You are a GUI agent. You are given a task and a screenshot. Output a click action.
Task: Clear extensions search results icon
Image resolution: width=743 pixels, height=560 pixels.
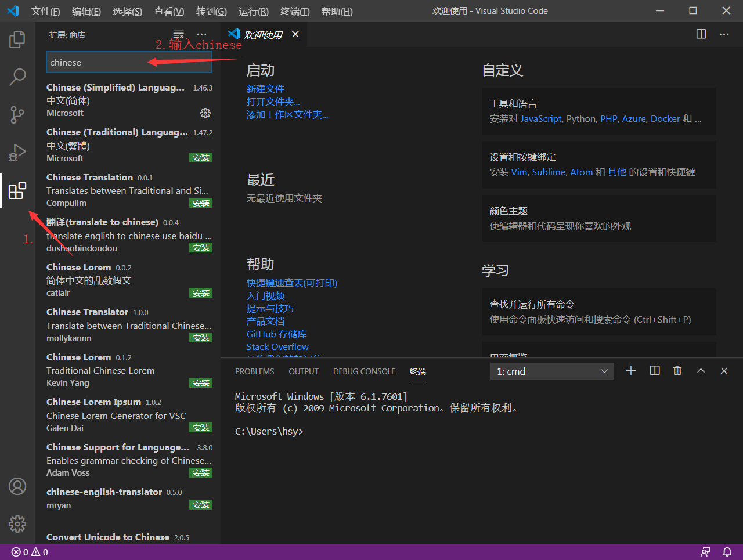(x=179, y=35)
